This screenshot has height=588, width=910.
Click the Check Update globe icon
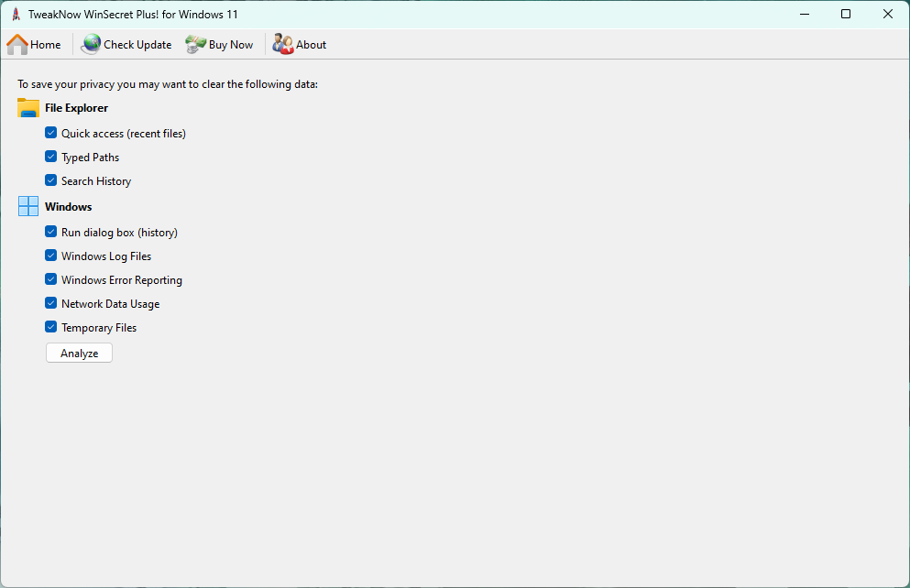point(91,45)
